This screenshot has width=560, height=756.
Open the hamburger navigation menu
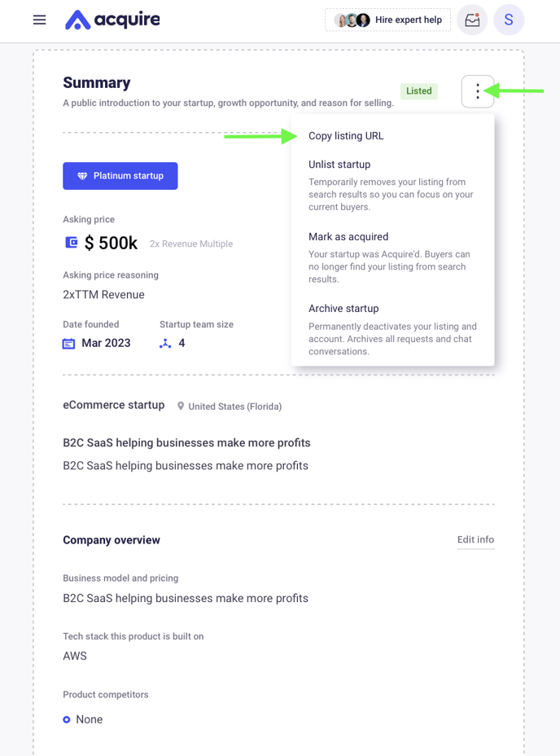[40, 20]
